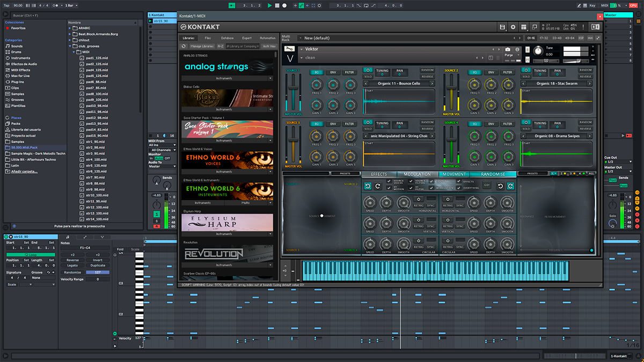Open Kontakt save menu disk icon

502,27
